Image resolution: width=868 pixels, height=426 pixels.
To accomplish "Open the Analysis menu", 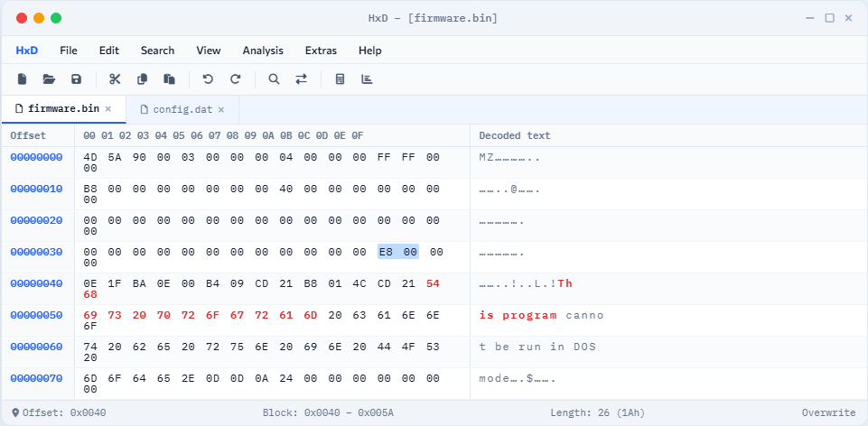I will tap(263, 51).
